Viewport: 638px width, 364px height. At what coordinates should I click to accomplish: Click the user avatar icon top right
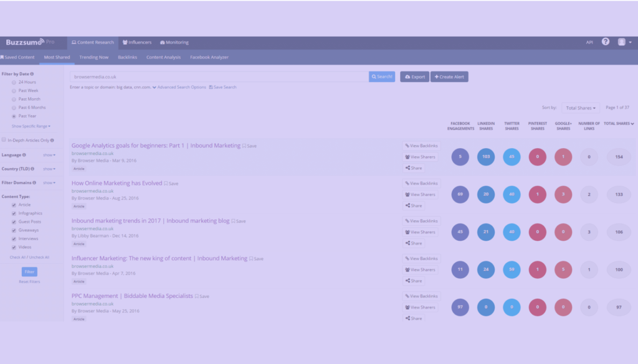[x=621, y=42]
